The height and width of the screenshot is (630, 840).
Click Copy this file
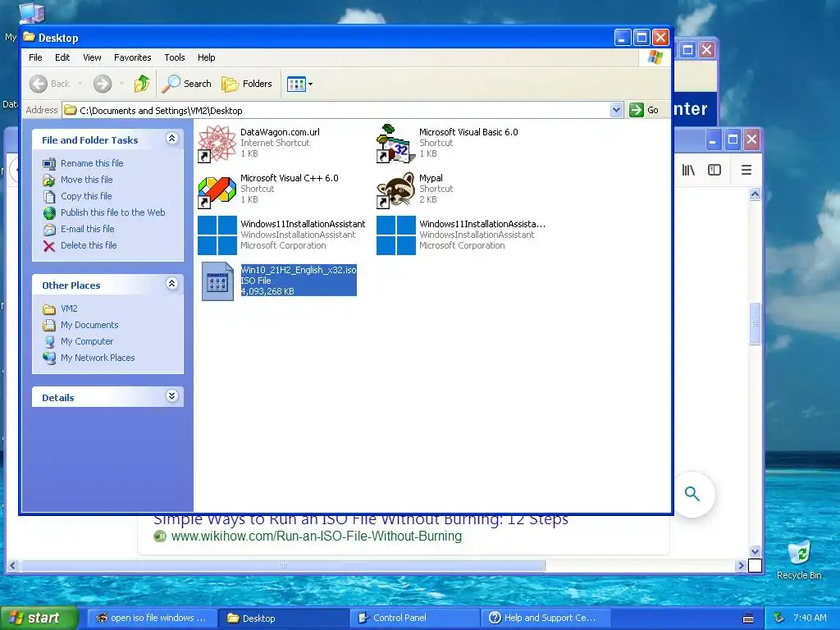(85, 196)
